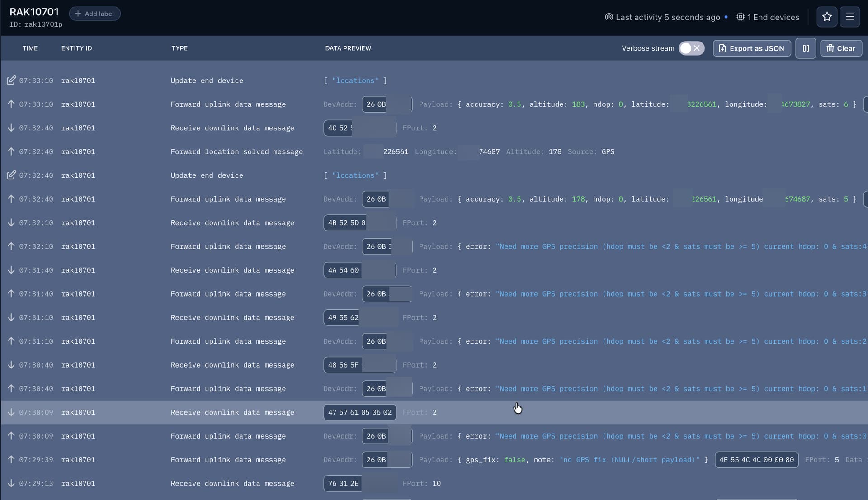The width and height of the screenshot is (868, 500).
Task: Click the ENTITY ID column header
Action: point(76,48)
